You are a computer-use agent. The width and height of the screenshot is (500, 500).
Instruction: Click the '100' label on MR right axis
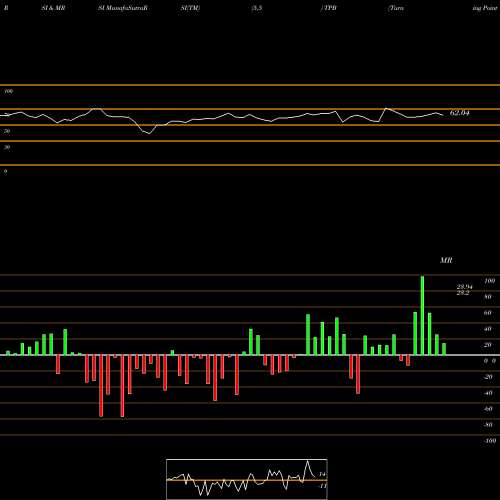[x=489, y=281]
